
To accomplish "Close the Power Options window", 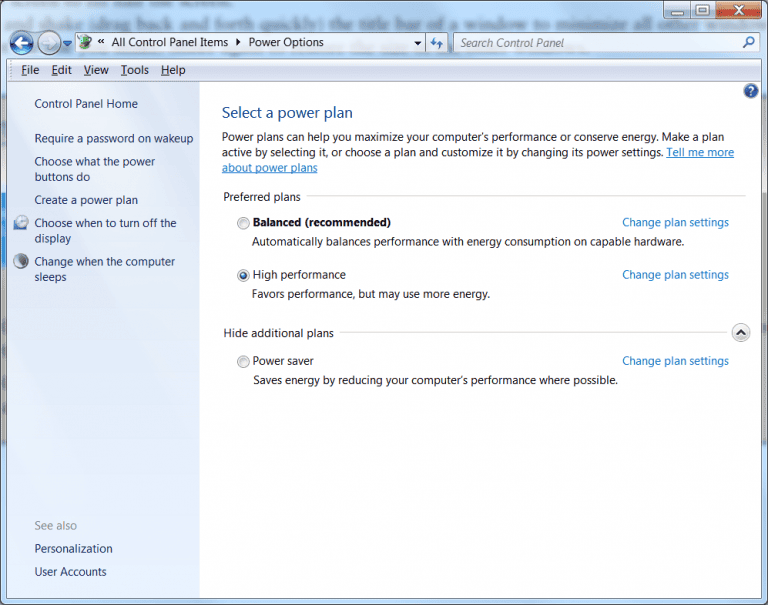I will pyautogui.click(x=739, y=10).
